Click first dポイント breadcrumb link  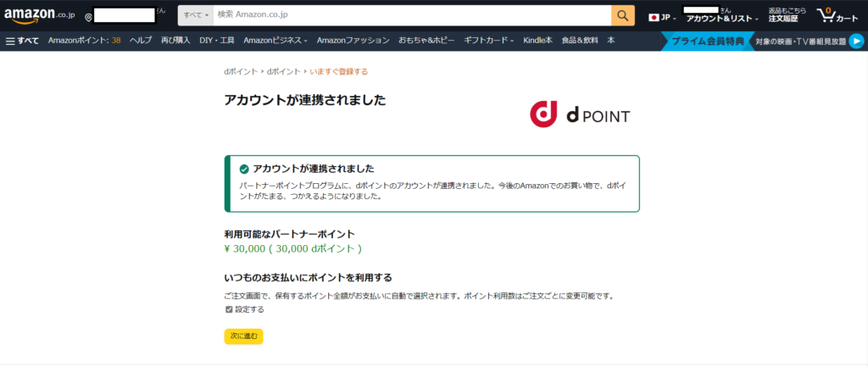coord(241,71)
